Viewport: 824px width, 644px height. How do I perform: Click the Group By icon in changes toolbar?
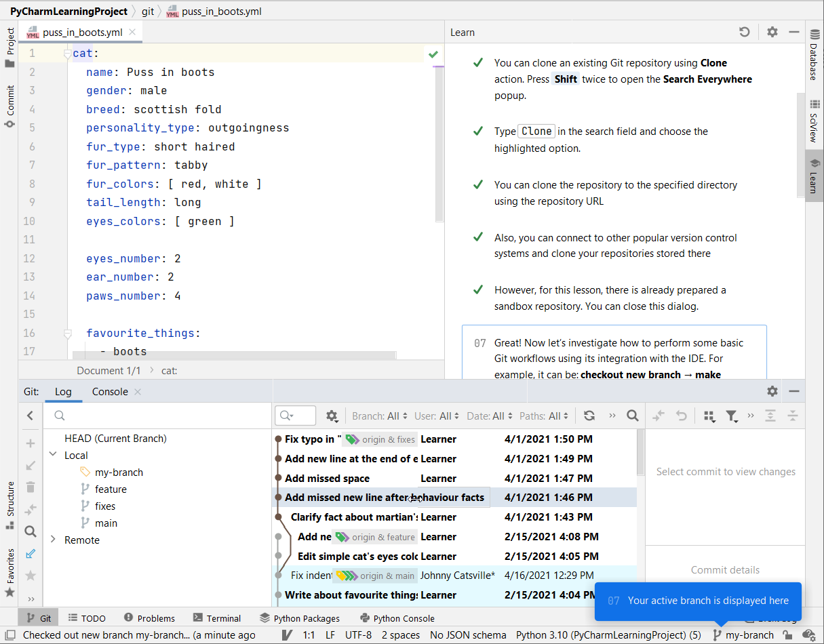(x=709, y=416)
